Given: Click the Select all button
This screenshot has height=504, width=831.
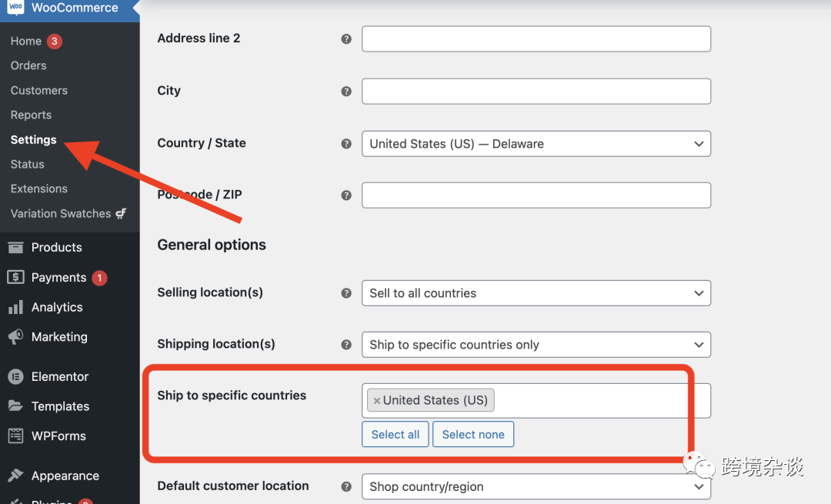Looking at the screenshot, I should pos(395,434).
